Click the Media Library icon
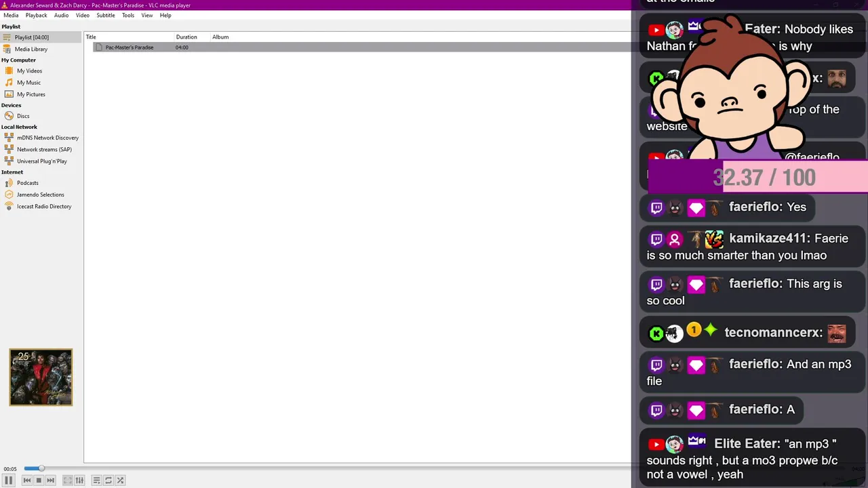The width and height of the screenshot is (868, 488). (x=7, y=49)
